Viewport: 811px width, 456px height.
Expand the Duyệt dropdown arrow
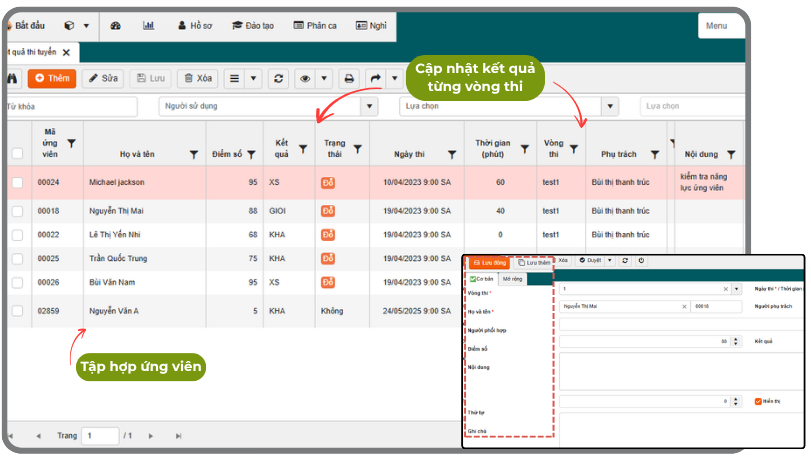point(610,261)
